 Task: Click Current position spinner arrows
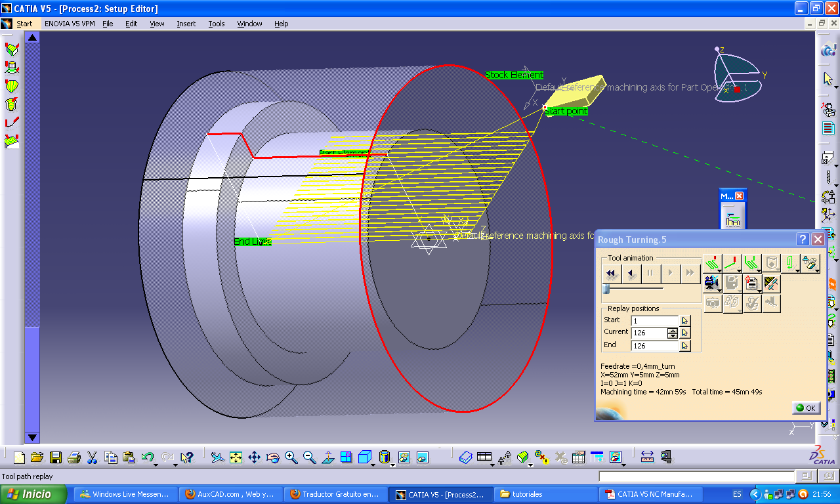click(x=673, y=333)
